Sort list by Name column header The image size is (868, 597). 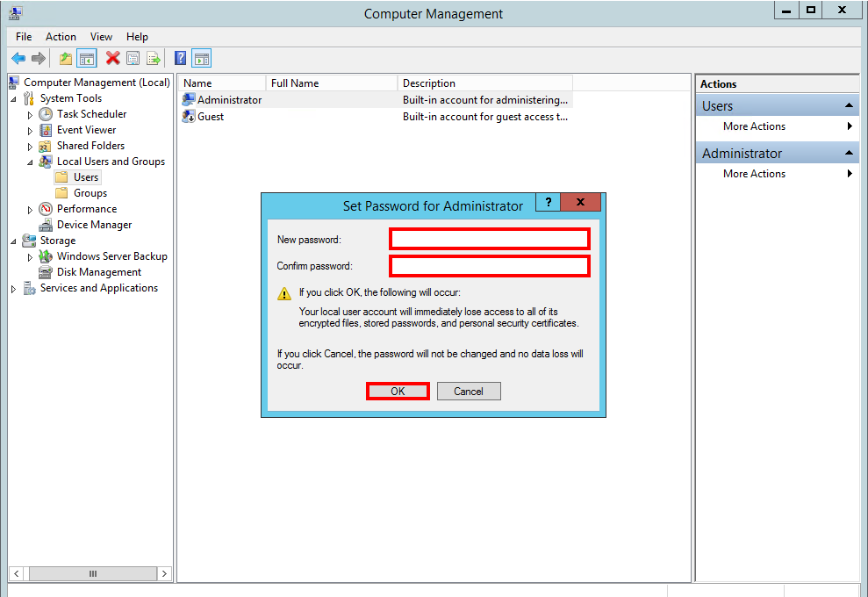tap(222, 83)
